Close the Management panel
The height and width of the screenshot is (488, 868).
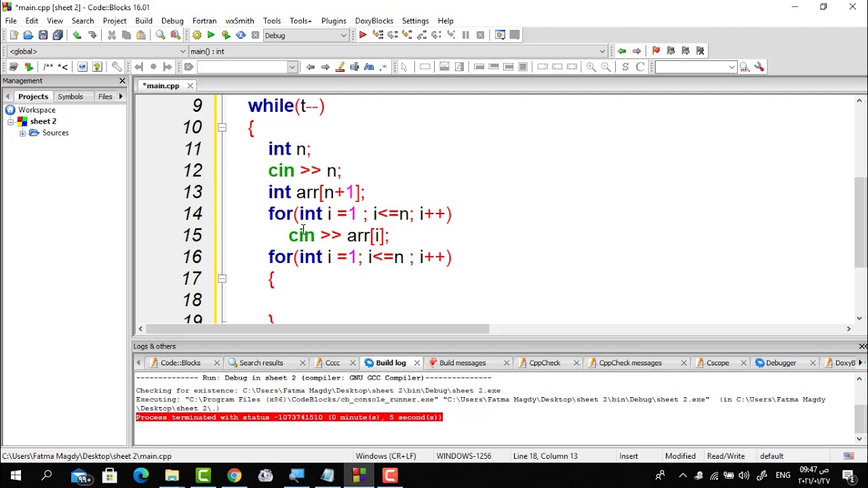coord(122,81)
